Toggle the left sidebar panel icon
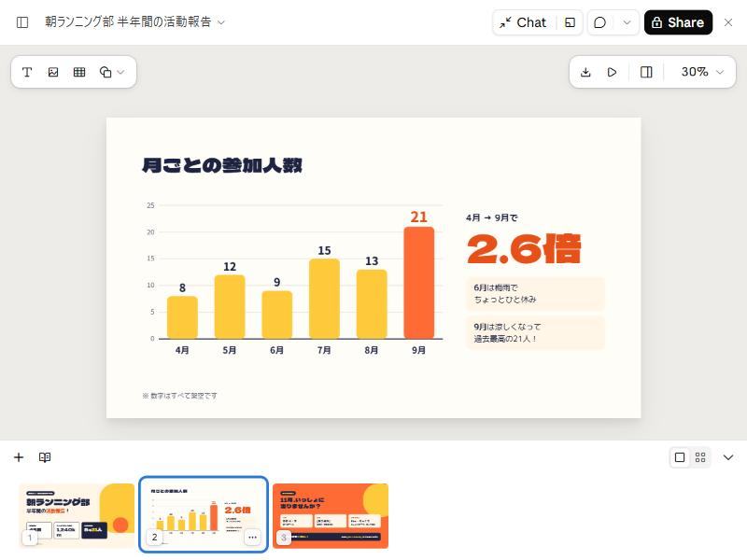747x560 pixels. click(x=22, y=22)
